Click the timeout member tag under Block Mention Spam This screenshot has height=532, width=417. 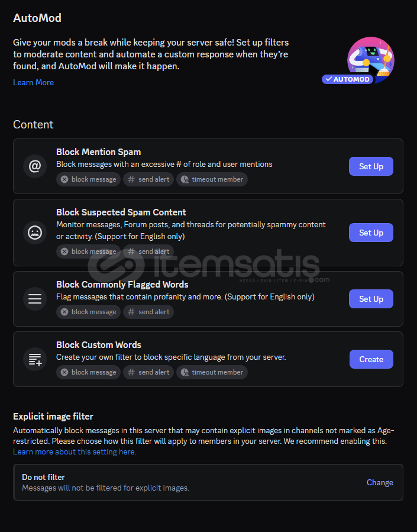[212, 179]
